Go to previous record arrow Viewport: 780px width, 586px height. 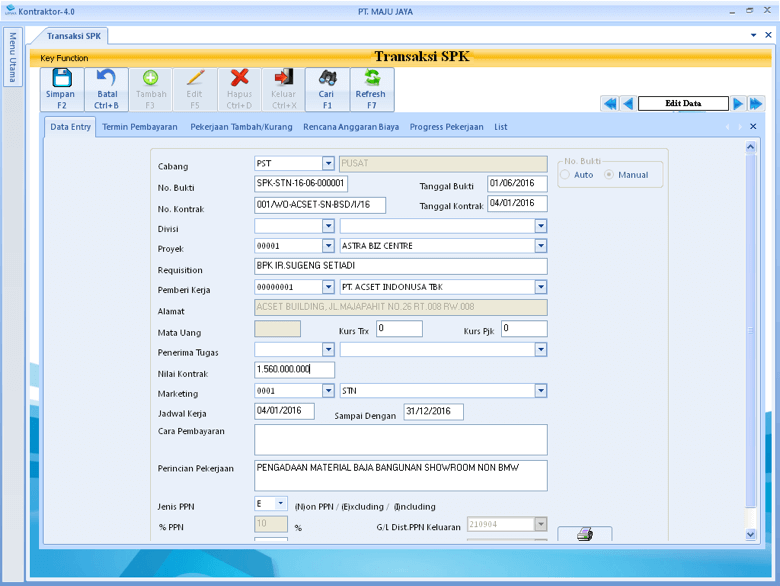click(x=628, y=103)
